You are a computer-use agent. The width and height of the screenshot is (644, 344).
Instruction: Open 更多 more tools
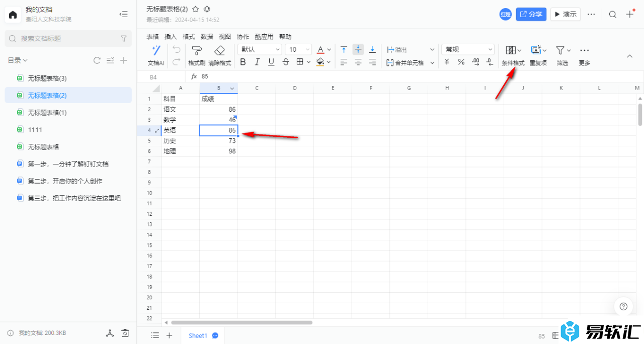[584, 55]
